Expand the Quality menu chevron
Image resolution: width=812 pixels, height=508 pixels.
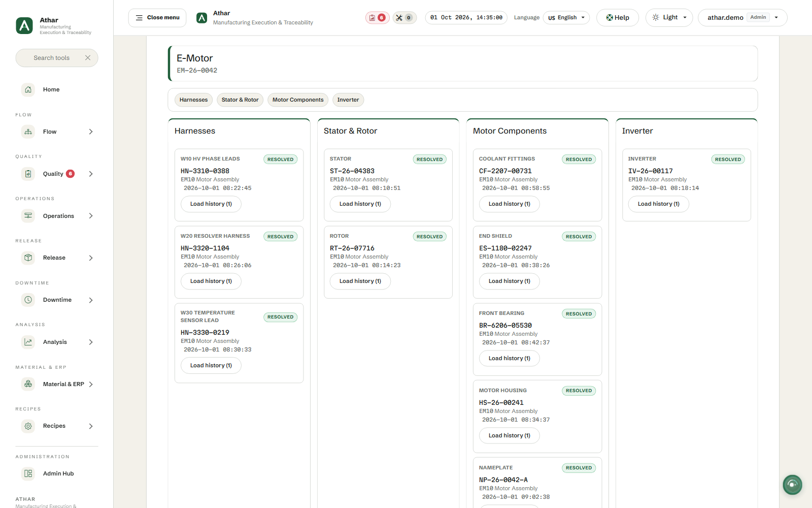pyautogui.click(x=91, y=174)
